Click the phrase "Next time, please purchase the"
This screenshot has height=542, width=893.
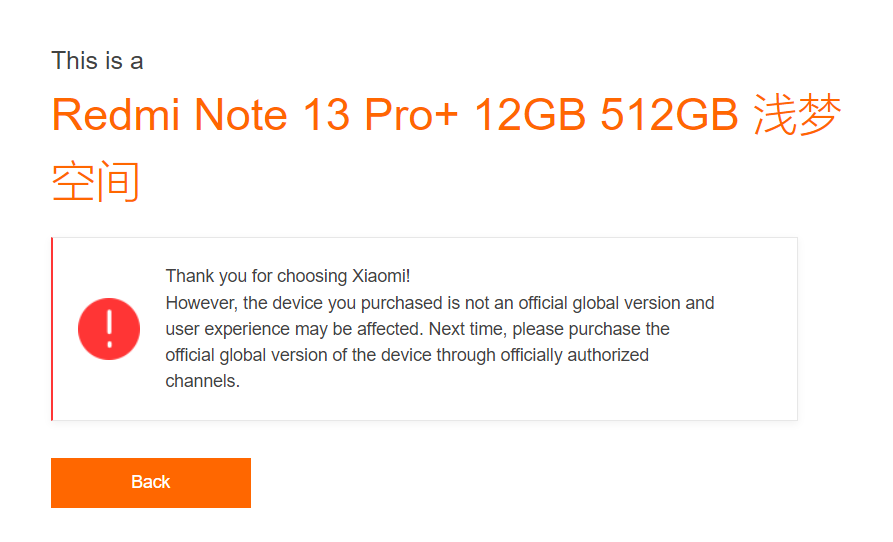(x=549, y=329)
